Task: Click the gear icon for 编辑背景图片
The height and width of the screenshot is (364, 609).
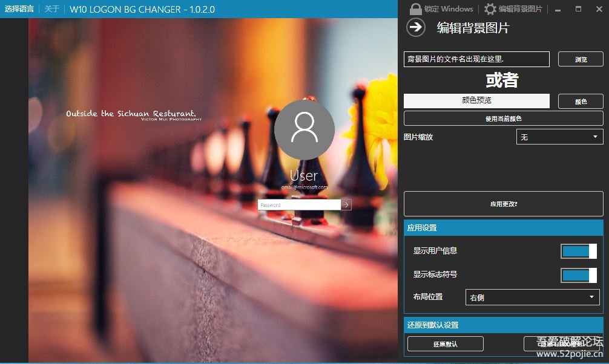Action: pos(490,9)
